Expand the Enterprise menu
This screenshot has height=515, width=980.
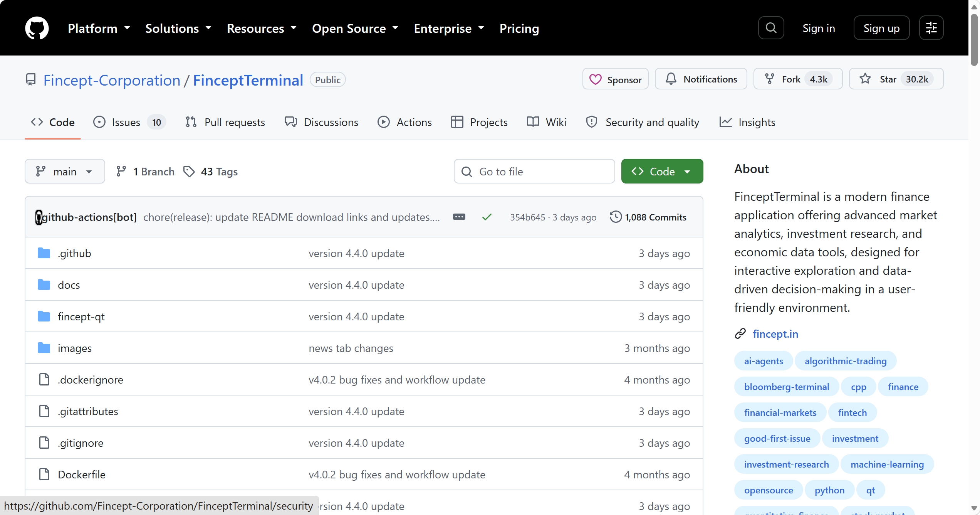click(449, 28)
